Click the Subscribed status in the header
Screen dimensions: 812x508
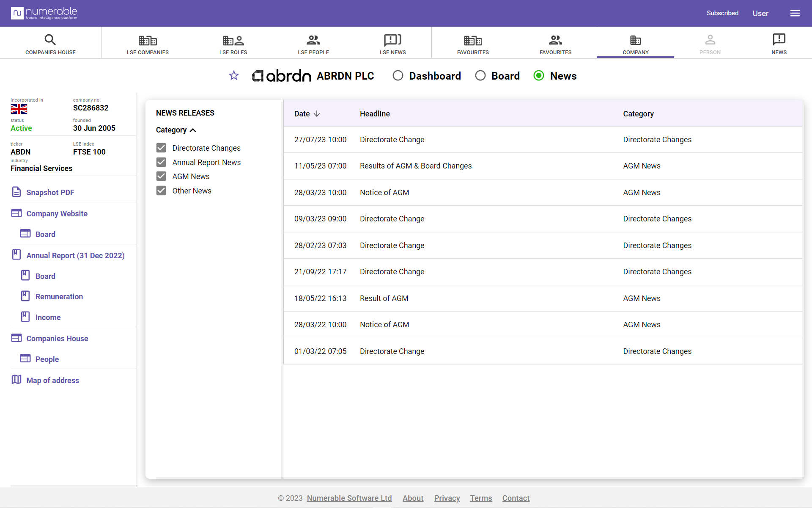click(x=722, y=13)
